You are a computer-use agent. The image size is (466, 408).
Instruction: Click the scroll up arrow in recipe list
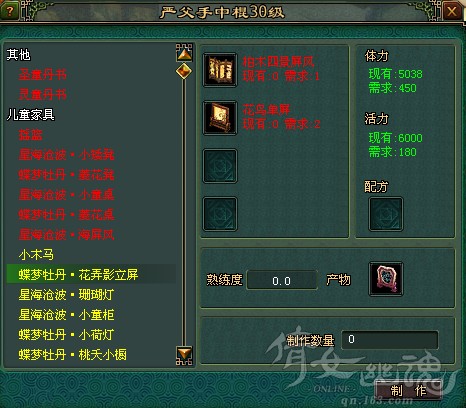coord(184,53)
